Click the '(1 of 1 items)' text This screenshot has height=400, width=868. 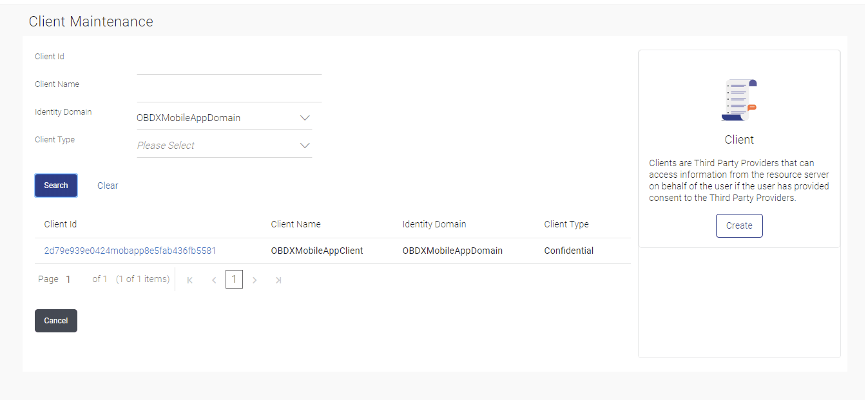pyautogui.click(x=143, y=279)
